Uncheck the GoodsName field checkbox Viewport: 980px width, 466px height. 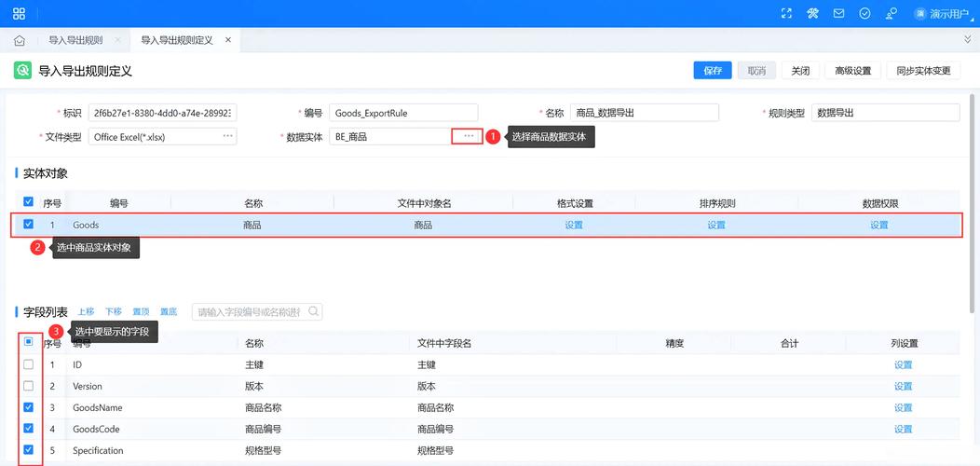pyautogui.click(x=28, y=407)
